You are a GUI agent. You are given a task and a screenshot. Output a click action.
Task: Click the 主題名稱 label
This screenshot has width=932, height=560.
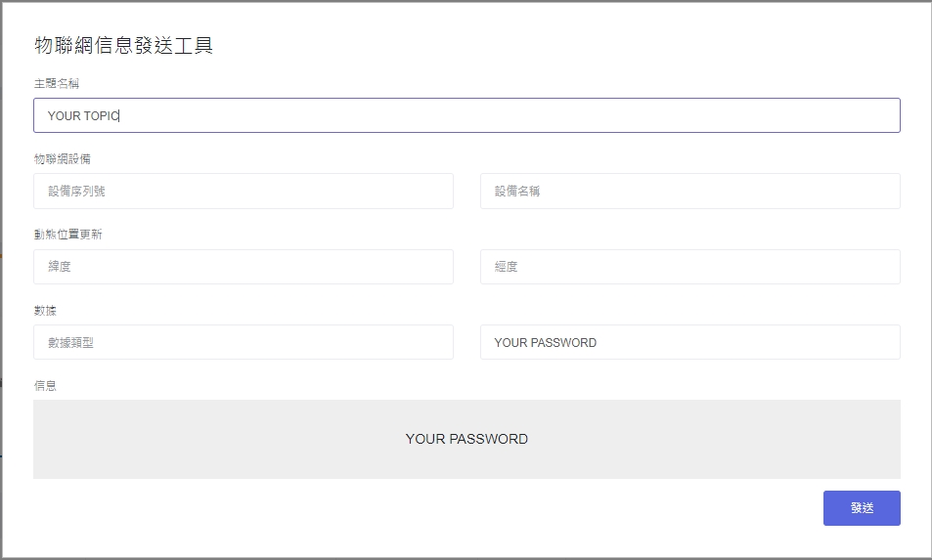point(56,84)
